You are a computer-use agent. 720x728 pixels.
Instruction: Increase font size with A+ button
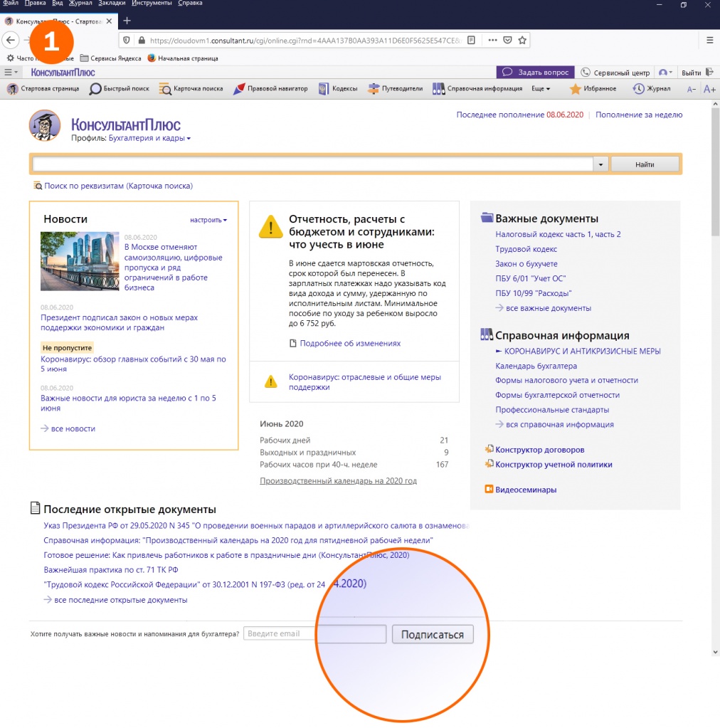[709, 89]
